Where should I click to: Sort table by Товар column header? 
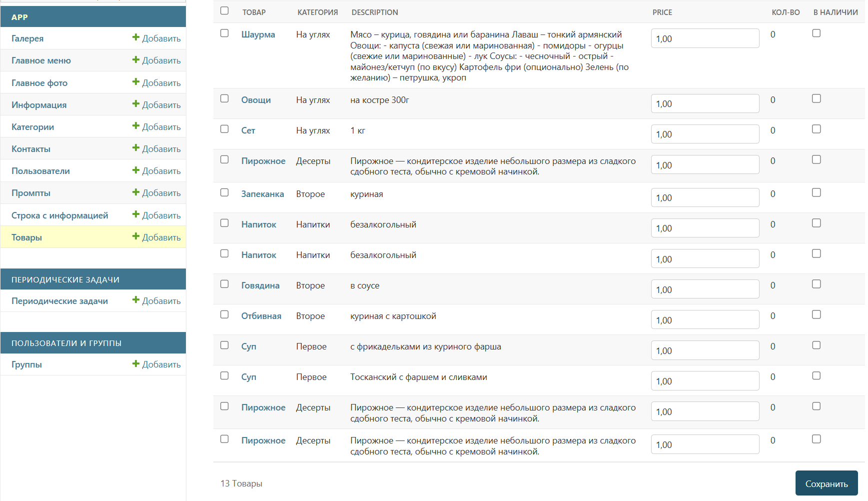point(254,12)
